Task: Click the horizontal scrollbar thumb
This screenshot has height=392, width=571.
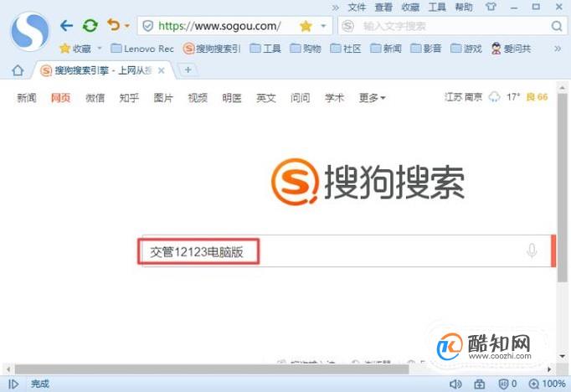Action: pyautogui.click(x=211, y=369)
